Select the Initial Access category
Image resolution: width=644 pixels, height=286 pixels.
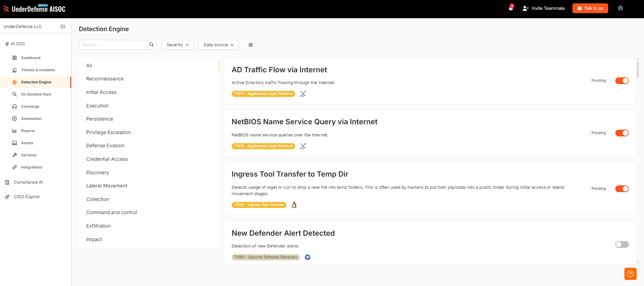pos(101,92)
